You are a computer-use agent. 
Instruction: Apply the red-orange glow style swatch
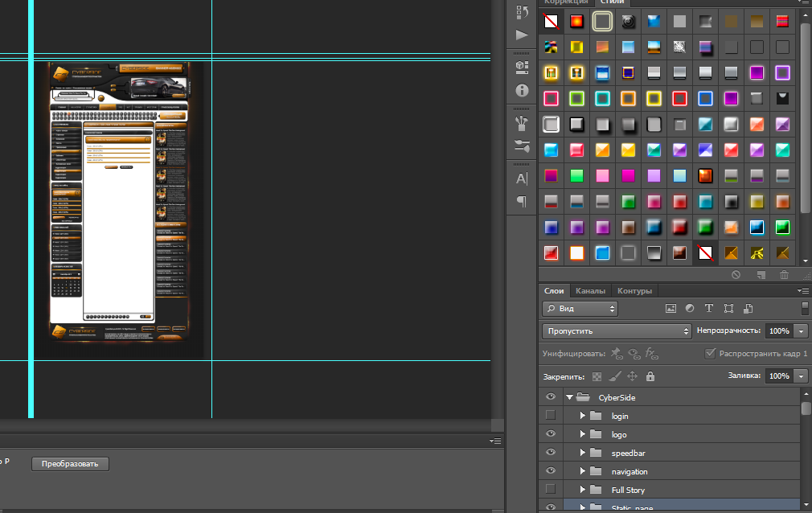pos(576,21)
